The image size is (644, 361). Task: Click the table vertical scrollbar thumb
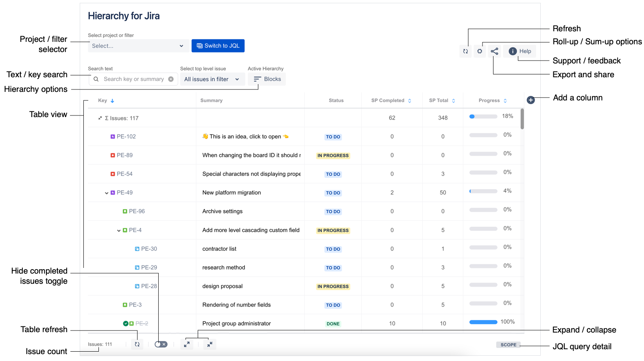[x=522, y=119]
